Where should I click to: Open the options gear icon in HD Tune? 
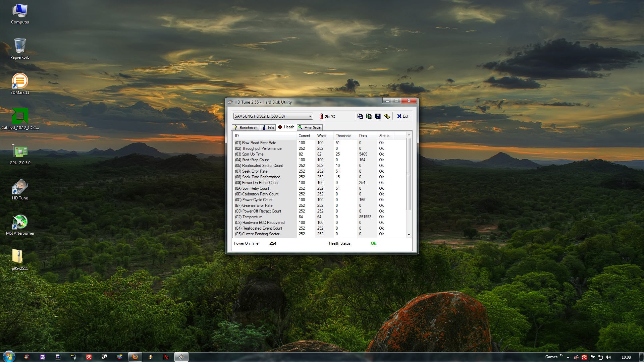coord(387,116)
